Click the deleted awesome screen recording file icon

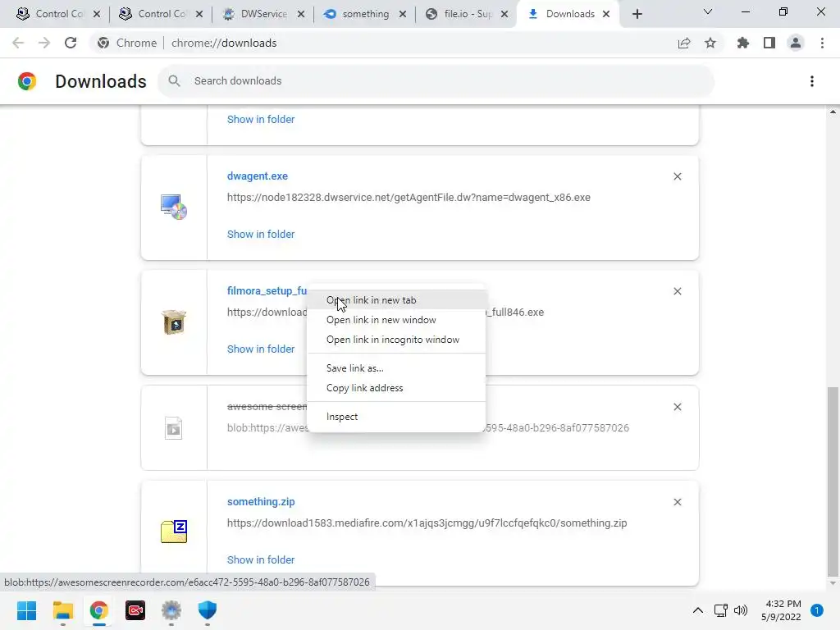(174, 428)
